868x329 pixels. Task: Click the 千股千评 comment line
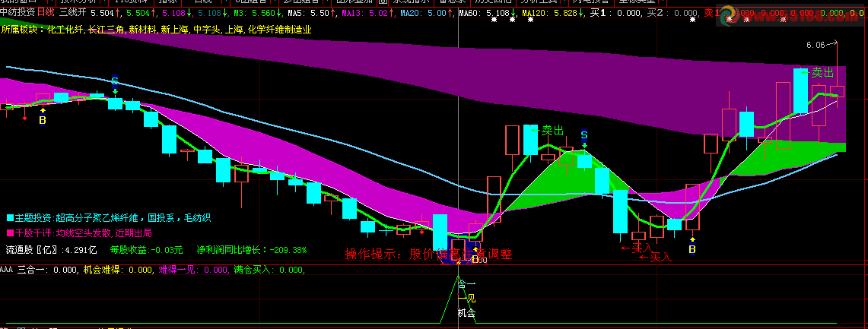(x=78, y=233)
